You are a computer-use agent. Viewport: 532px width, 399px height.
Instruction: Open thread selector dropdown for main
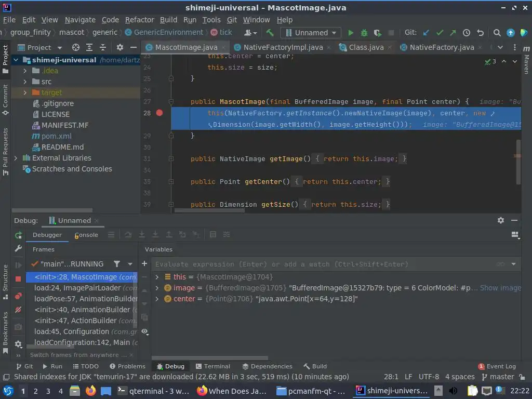tap(130, 263)
